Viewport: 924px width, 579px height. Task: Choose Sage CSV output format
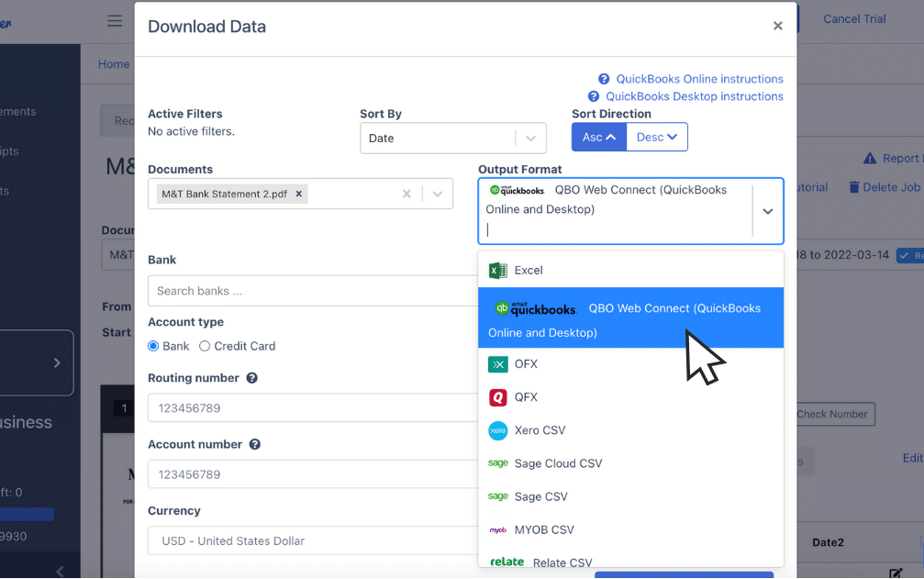click(x=630, y=496)
